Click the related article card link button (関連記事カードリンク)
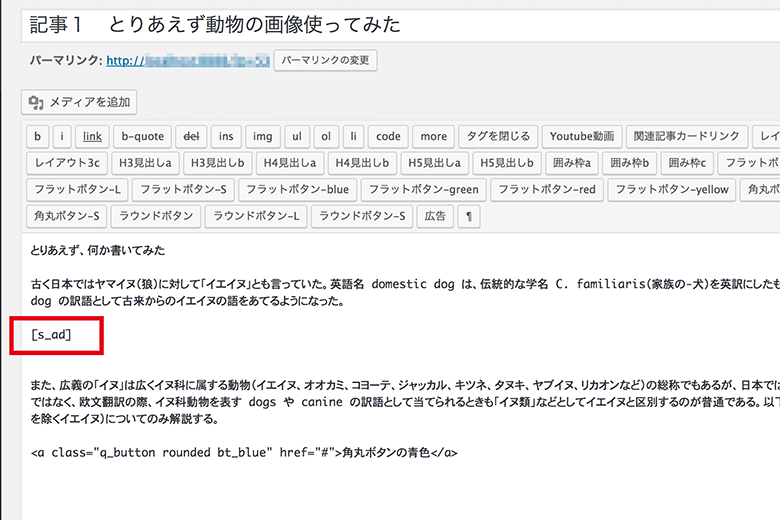Screen dimensions: 780x520 point(689,136)
